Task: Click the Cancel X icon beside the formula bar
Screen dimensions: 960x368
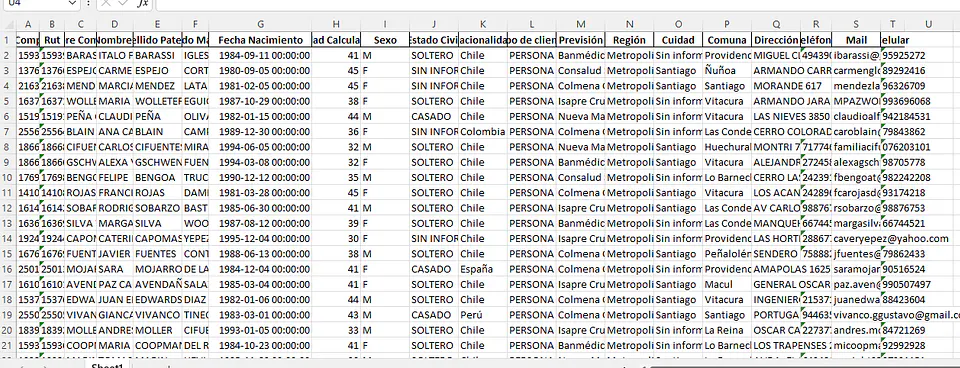Action: (107, 3)
